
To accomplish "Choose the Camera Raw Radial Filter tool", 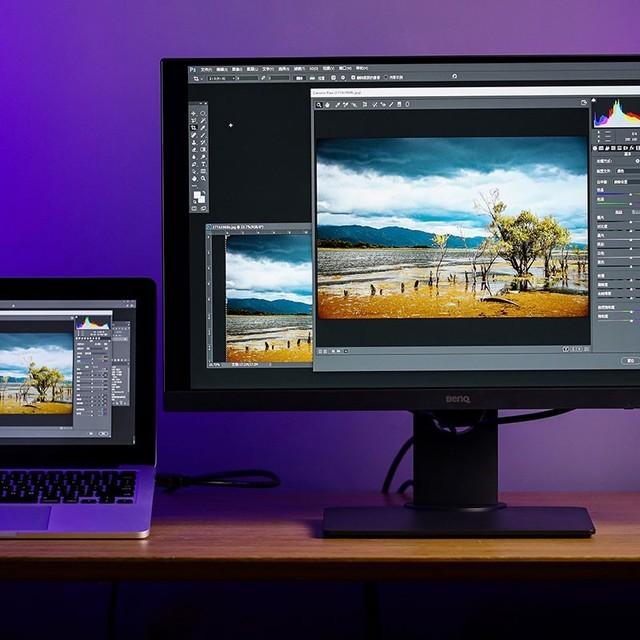I will click(x=407, y=105).
